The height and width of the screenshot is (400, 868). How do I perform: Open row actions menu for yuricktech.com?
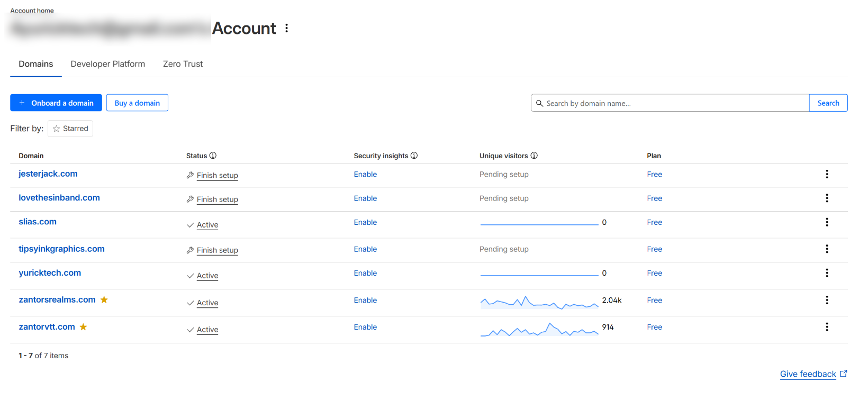click(827, 273)
